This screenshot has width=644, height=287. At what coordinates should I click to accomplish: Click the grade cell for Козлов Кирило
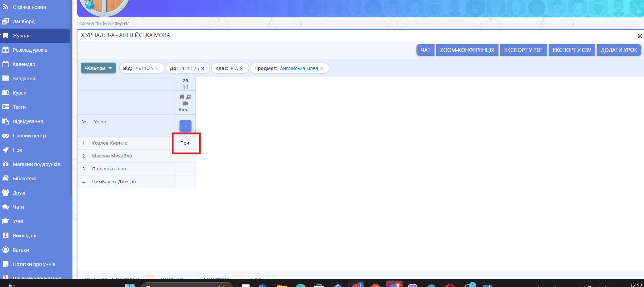pyautogui.click(x=185, y=143)
